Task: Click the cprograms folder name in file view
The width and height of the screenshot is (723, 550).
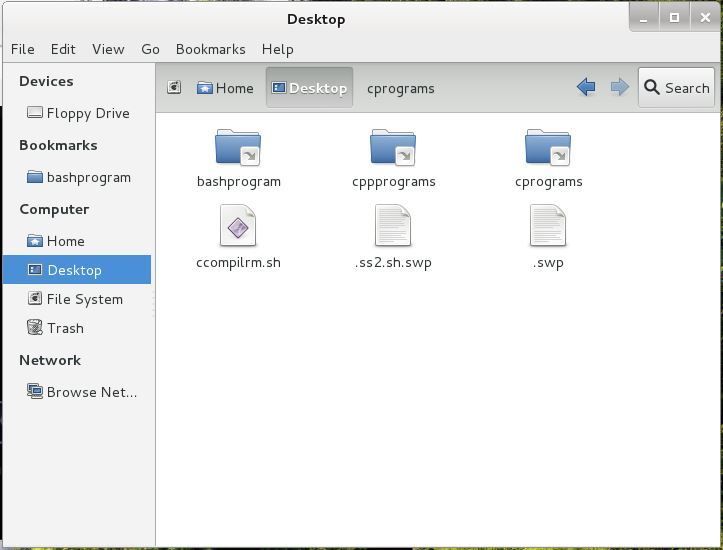Action: point(549,182)
